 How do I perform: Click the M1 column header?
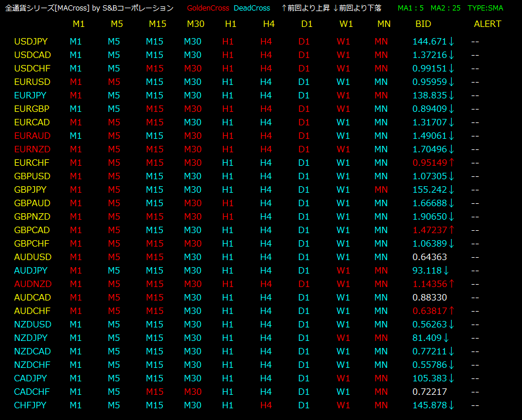click(79, 24)
